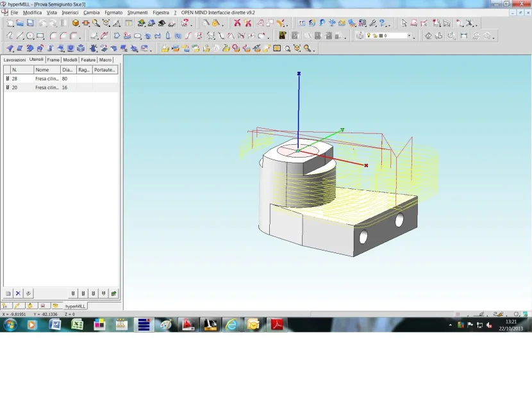532x410 pixels.
Task: Open file using the folder icon
Action: 20,23
